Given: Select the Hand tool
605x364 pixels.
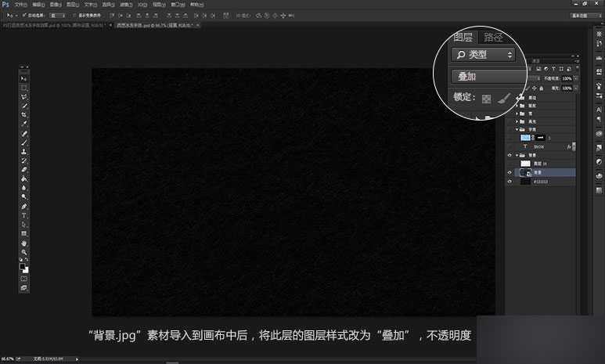Looking at the screenshot, I should [24, 243].
